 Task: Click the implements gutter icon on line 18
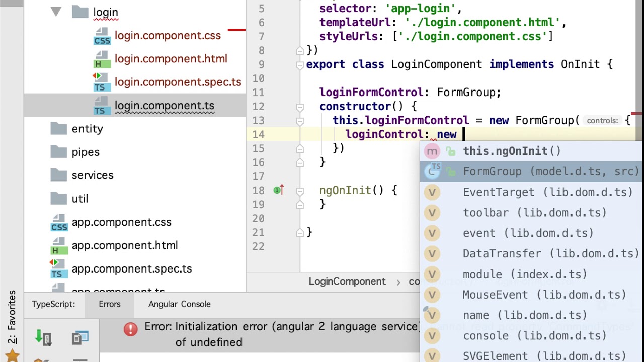click(x=279, y=190)
